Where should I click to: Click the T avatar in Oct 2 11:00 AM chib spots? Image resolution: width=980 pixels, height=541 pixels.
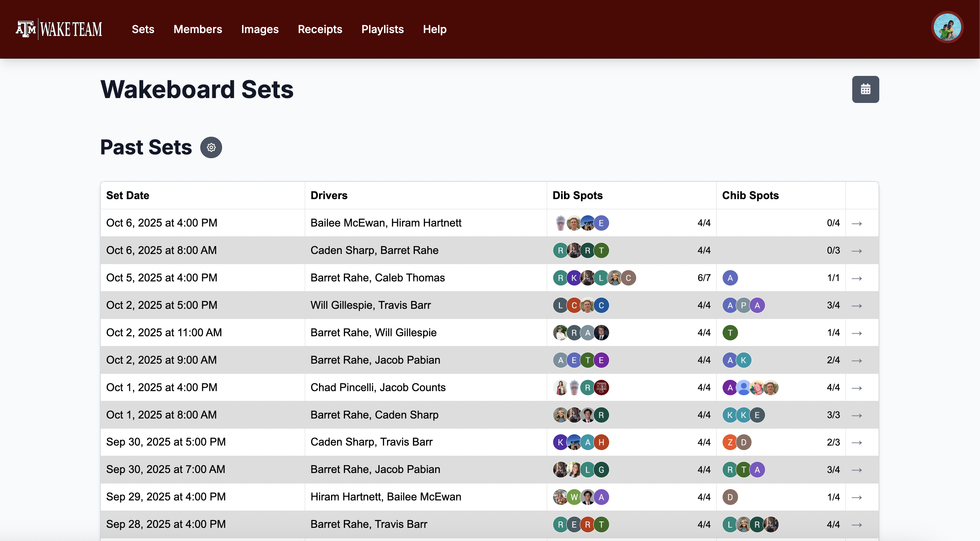[730, 333]
